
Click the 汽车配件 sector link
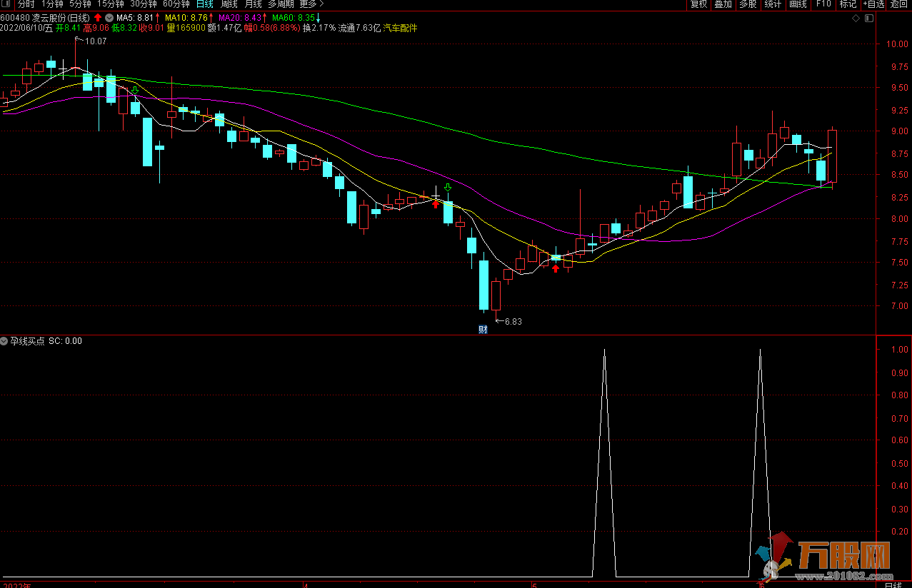click(400, 29)
